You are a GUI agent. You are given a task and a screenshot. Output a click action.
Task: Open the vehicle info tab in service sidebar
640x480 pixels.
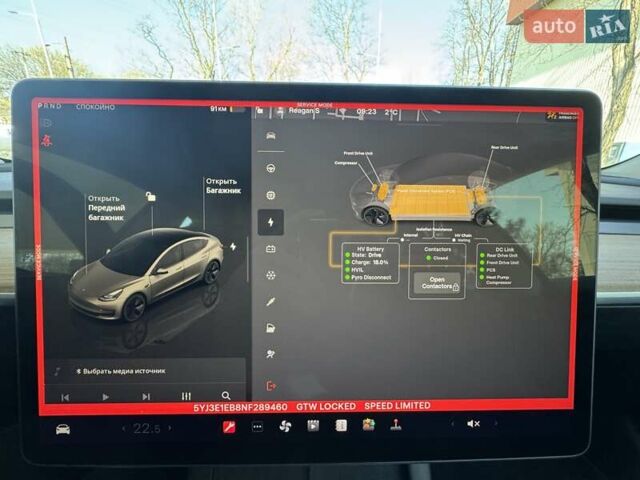271,136
